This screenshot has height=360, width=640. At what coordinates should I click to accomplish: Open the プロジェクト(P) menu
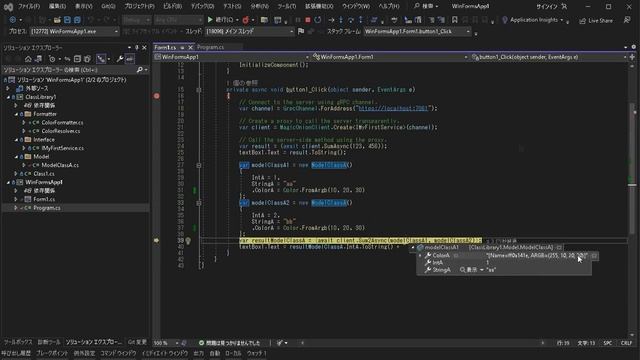[139, 7]
